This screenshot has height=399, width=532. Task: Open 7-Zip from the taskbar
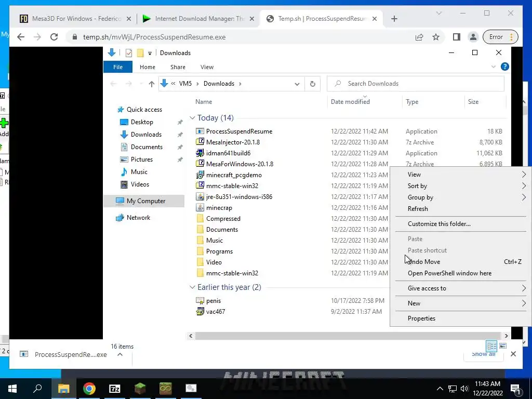pyautogui.click(x=114, y=389)
